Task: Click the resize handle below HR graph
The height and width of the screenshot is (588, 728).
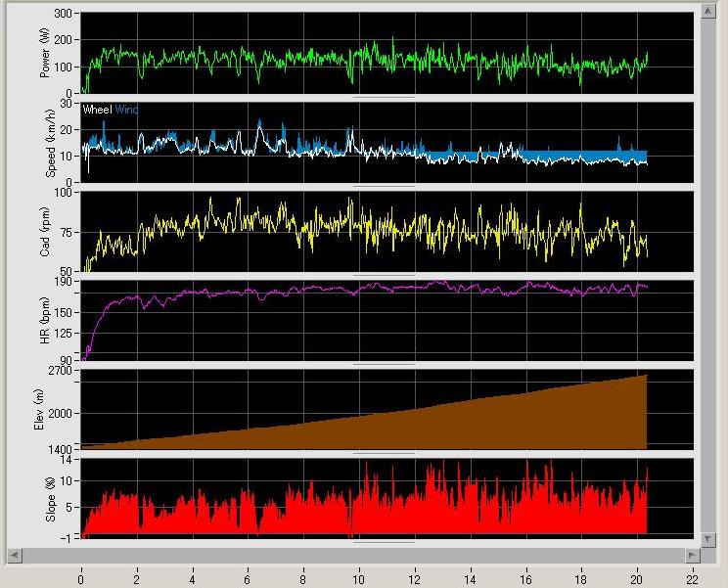Action: [x=384, y=364]
